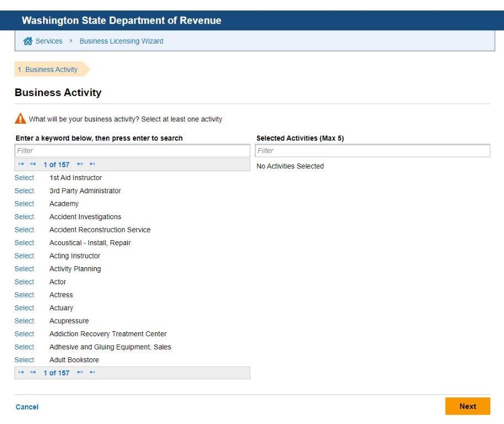Click '3rd Party Administrator' row text

pyautogui.click(x=85, y=191)
